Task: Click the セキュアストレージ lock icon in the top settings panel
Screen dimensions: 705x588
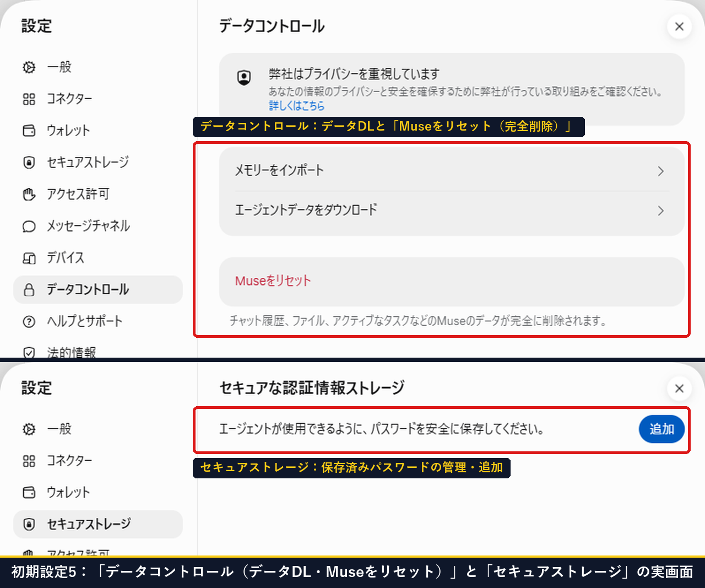Action: click(29, 163)
